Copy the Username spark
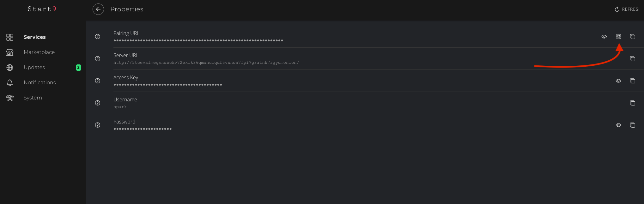The image size is (644, 204). pyautogui.click(x=633, y=103)
